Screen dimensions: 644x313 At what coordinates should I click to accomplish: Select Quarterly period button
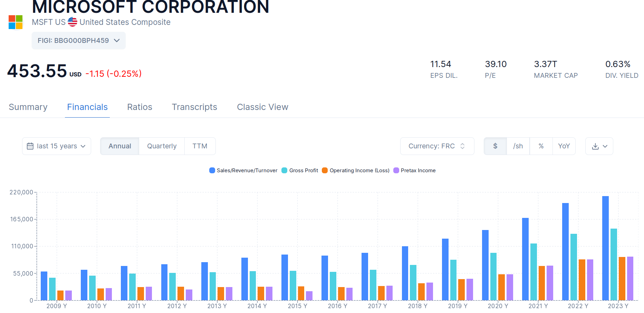(x=162, y=146)
